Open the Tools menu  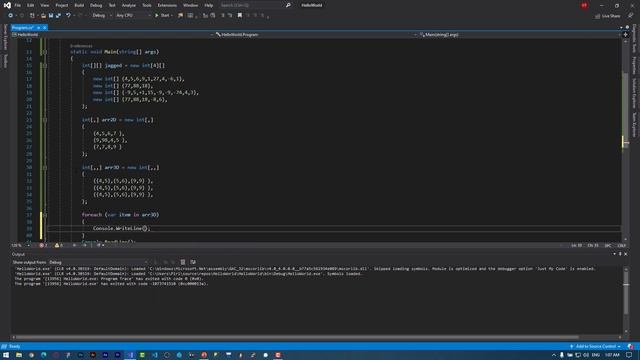[147, 5]
